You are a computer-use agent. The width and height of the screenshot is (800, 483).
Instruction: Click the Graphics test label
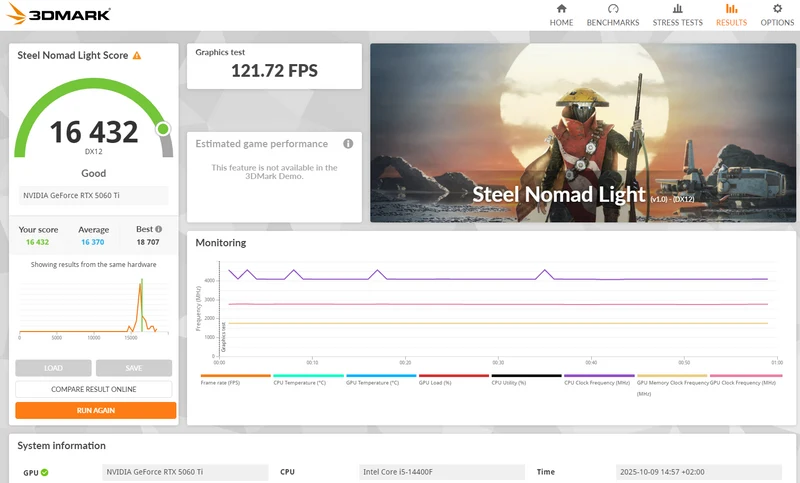(220, 52)
